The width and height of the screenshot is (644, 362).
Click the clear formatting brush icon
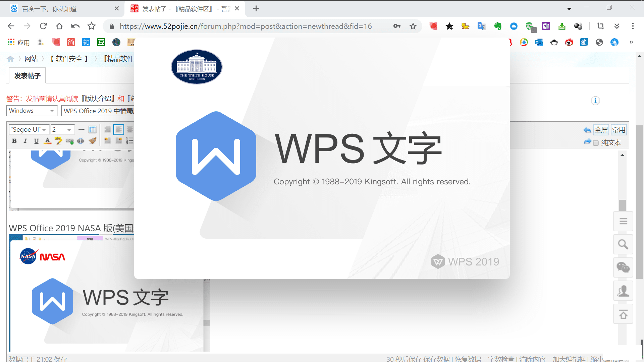[93, 141]
